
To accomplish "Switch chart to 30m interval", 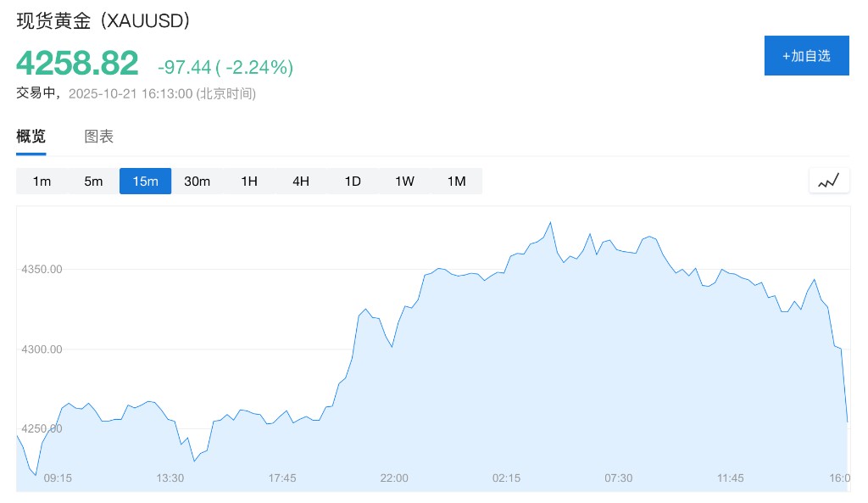I will [197, 182].
